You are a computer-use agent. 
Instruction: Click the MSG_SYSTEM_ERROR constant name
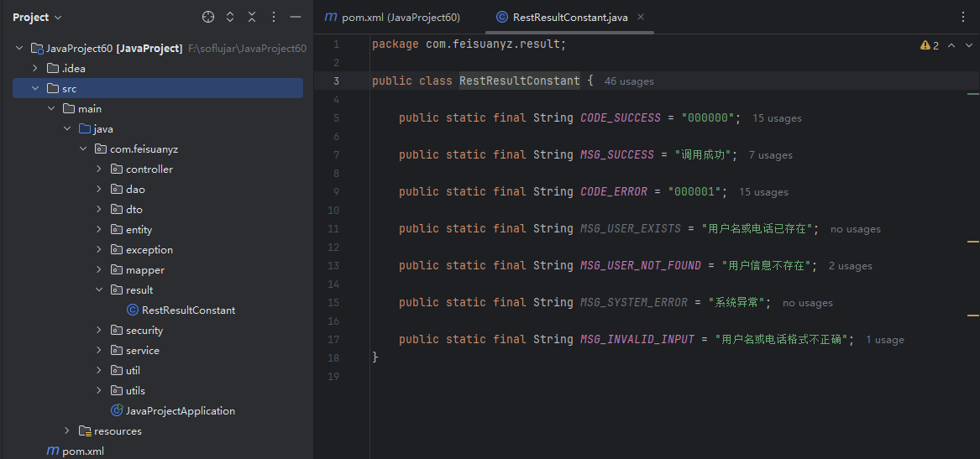634,302
